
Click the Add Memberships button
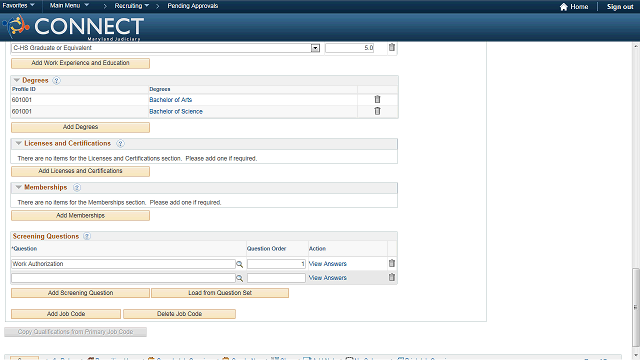point(80,216)
